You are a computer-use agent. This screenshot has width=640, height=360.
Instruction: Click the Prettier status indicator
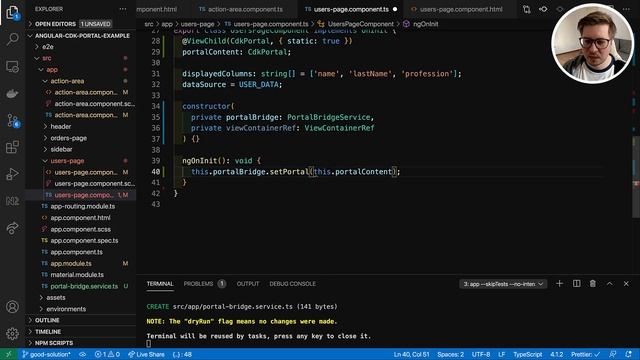point(585,354)
